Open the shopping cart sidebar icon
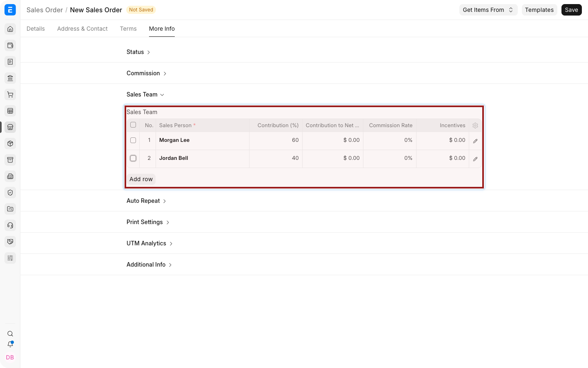Screen dimensions: 588x368 10,94
